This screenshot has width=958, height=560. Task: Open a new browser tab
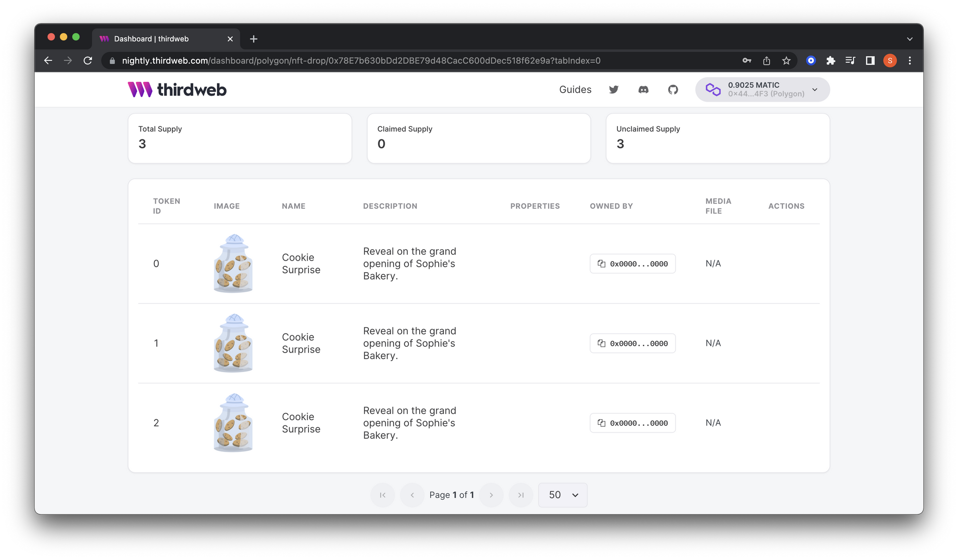pyautogui.click(x=254, y=39)
